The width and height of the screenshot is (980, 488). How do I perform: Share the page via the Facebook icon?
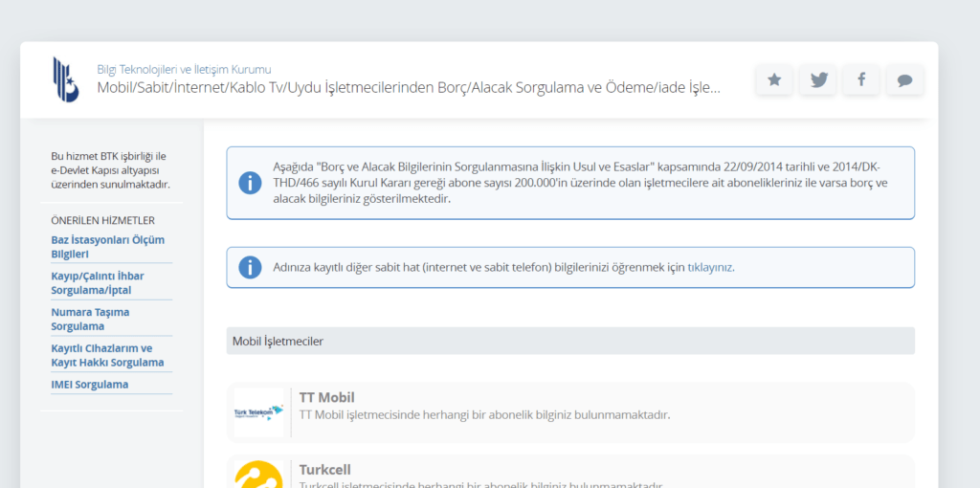(861, 80)
